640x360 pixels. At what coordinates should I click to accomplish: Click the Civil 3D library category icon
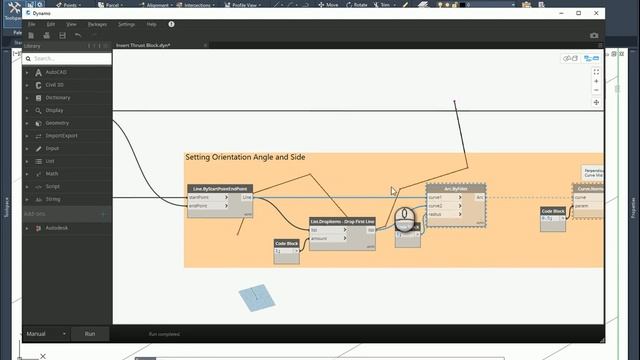tap(38, 85)
